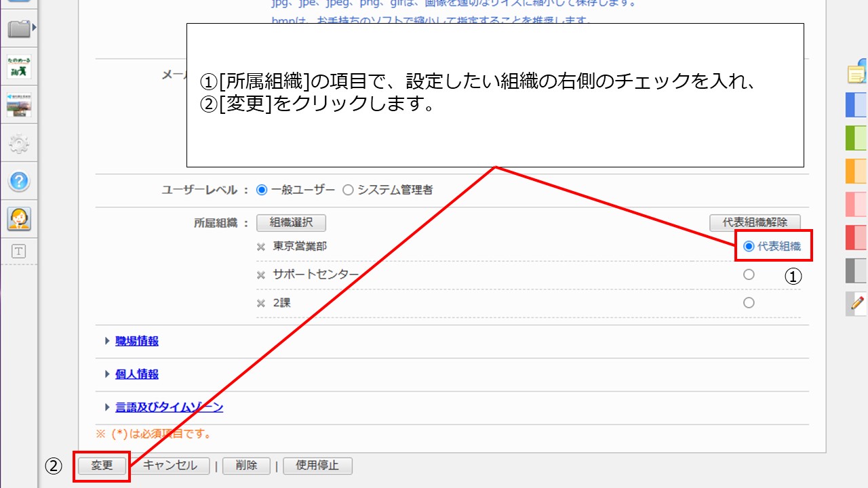Click the landscape photo banner in the sidebar
This screenshot has height=488, width=868.
pyautogui.click(x=19, y=105)
